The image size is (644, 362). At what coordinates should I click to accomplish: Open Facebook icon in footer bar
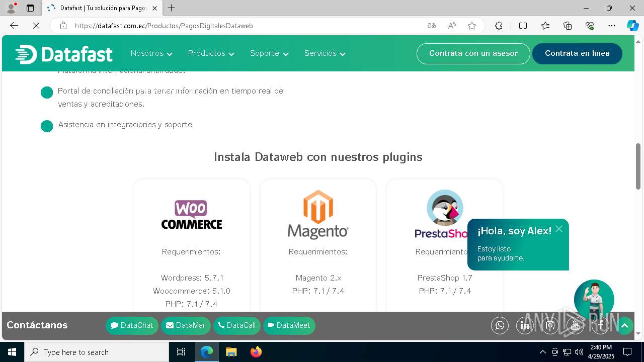[600, 326]
